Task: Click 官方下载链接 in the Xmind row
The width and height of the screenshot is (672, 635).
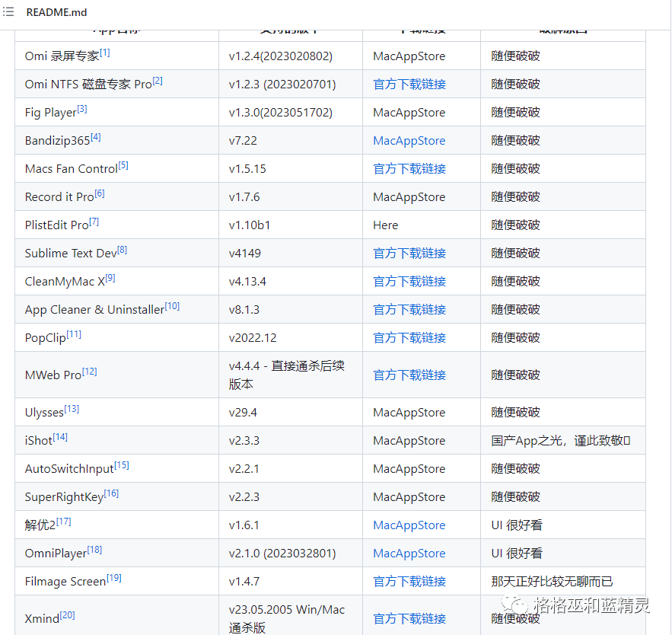Action: click(409, 619)
